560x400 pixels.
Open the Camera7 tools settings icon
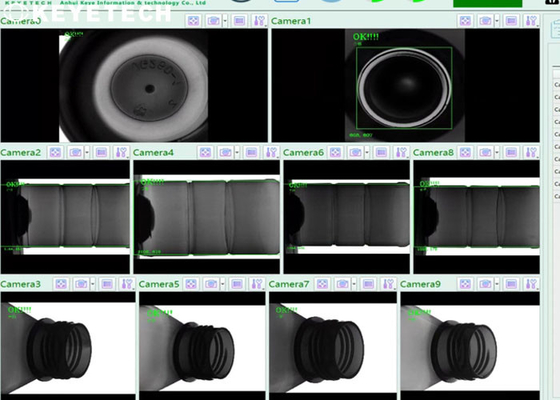[388, 284]
